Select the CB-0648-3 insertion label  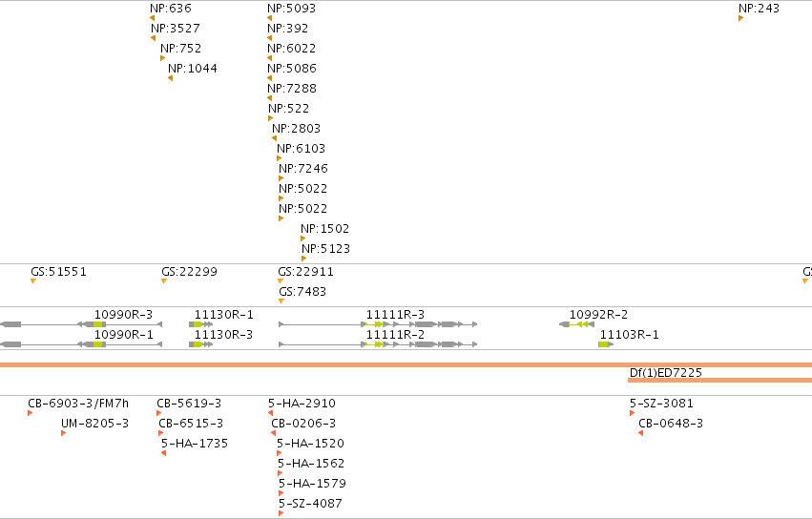(x=671, y=424)
